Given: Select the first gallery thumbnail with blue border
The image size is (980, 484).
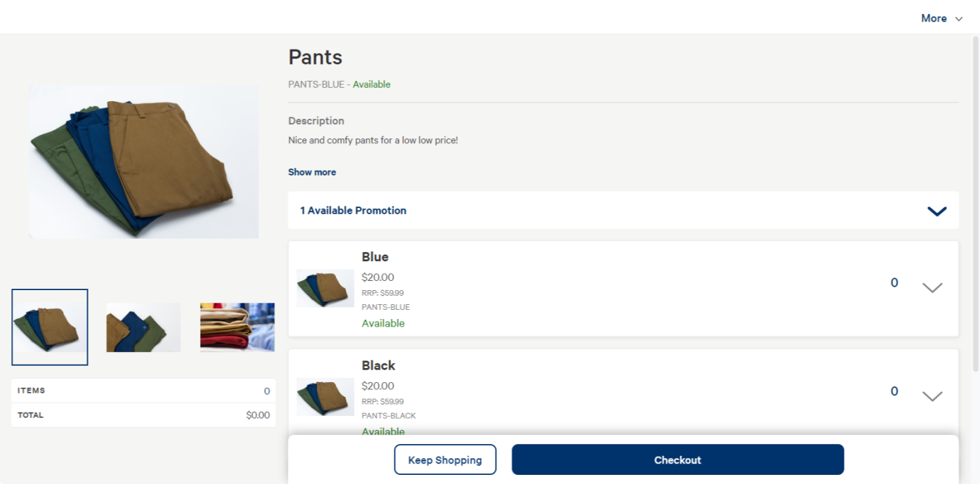Looking at the screenshot, I should point(50,327).
